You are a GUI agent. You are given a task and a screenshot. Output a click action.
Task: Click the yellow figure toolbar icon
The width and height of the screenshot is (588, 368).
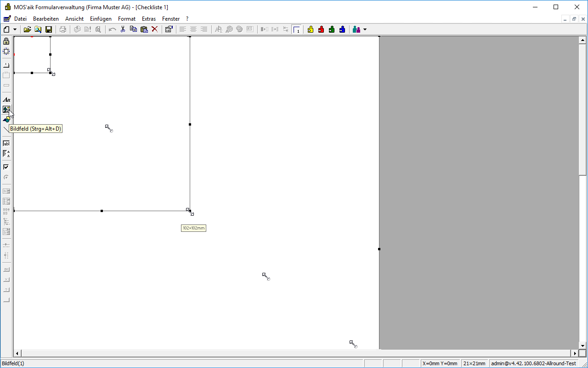point(311,29)
